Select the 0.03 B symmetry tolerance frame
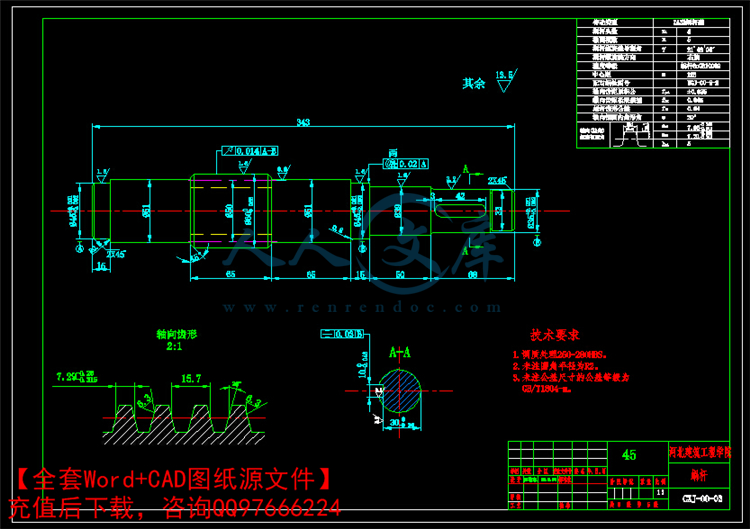Screen dimensions: 750x529 coord(342,334)
